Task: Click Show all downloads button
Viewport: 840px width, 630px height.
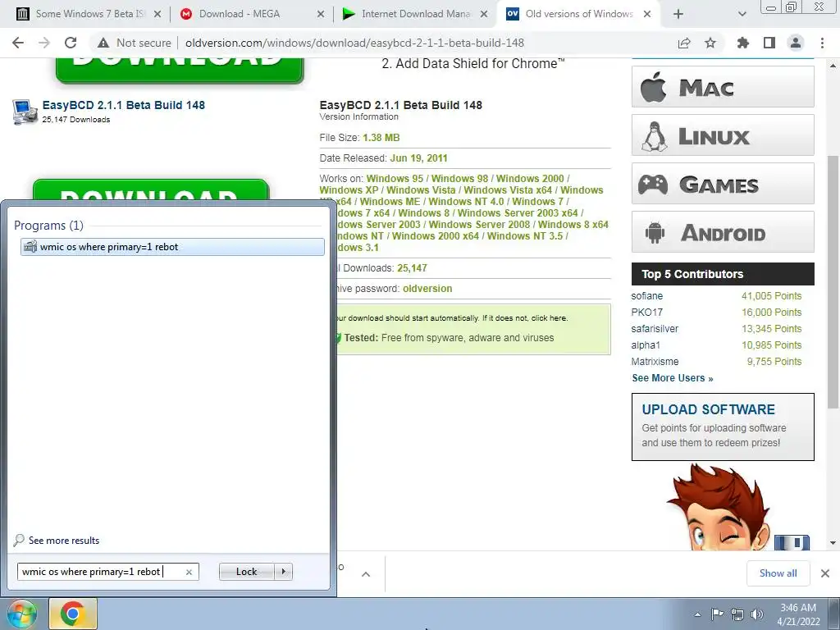Action: [x=778, y=573]
